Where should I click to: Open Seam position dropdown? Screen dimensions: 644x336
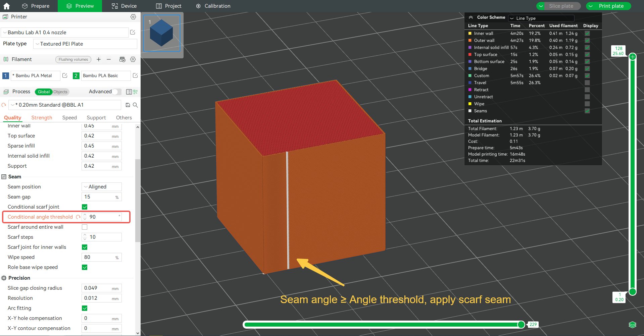pyautogui.click(x=101, y=187)
